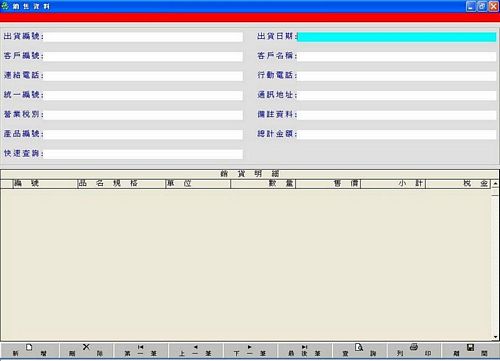Jump to first record with 第一筆
This screenshot has height=361, width=500.
pyautogui.click(x=141, y=351)
